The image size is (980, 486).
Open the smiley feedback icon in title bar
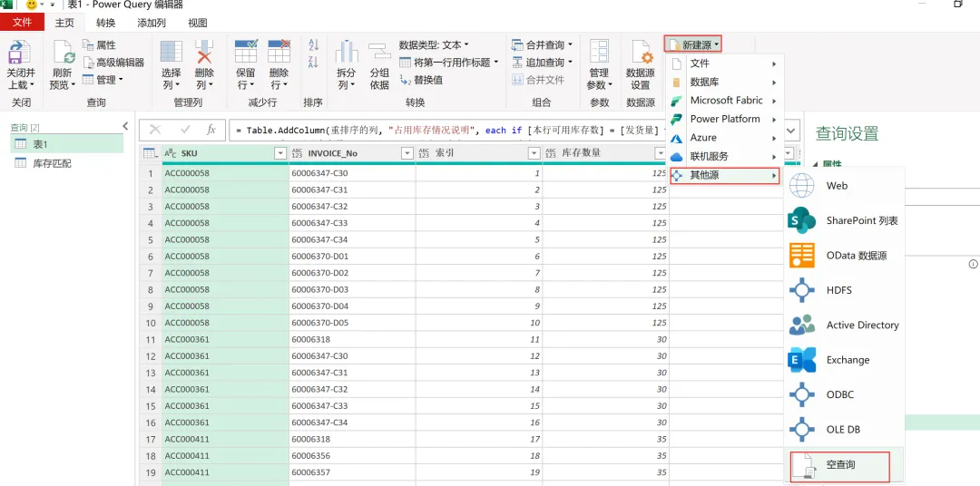(31, 5)
